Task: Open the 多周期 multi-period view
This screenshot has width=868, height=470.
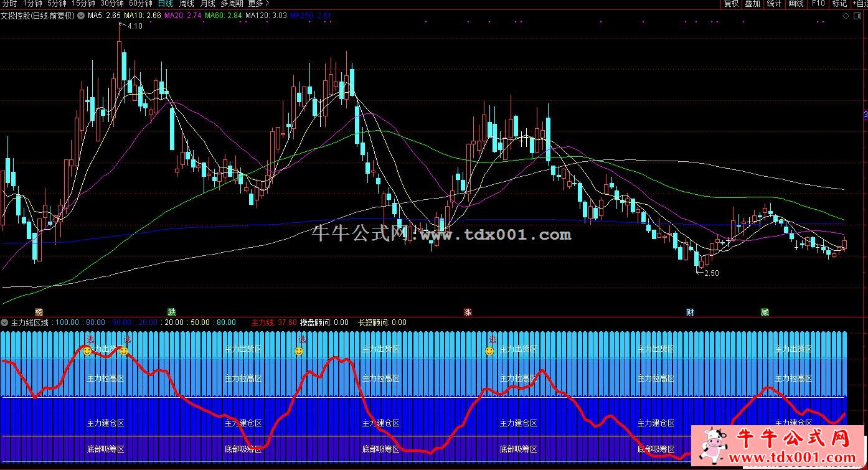Action: click(x=232, y=4)
